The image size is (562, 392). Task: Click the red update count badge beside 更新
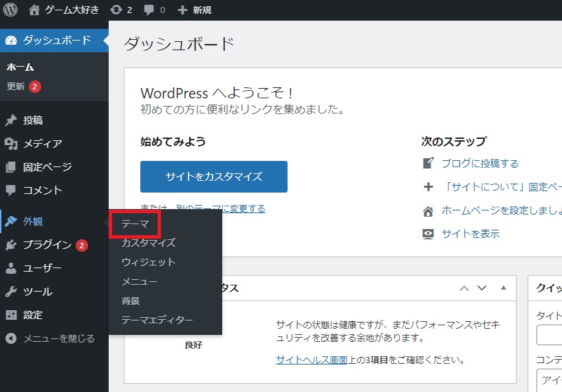35,87
